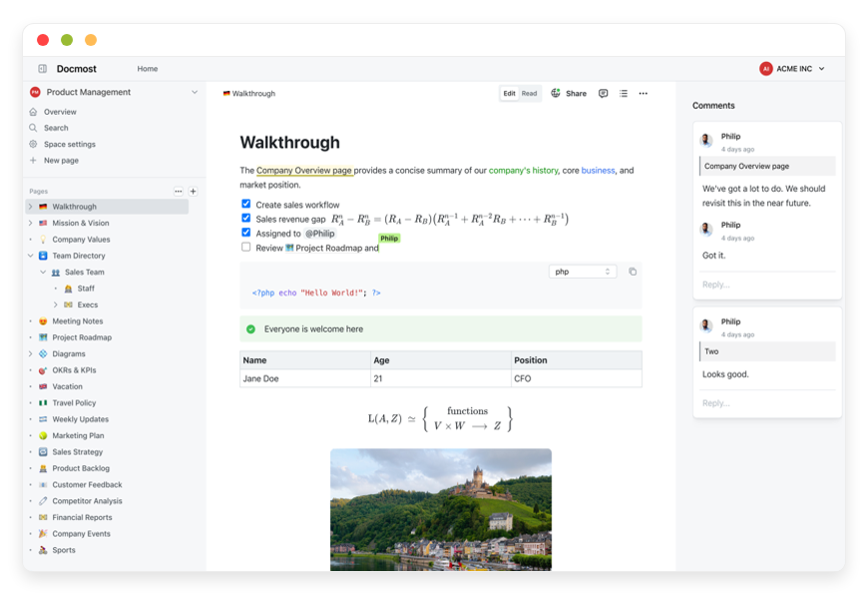Click Reply field under 'Got it.' comment
The width and height of the screenshot is (868, 594).
tap(767, 285)
